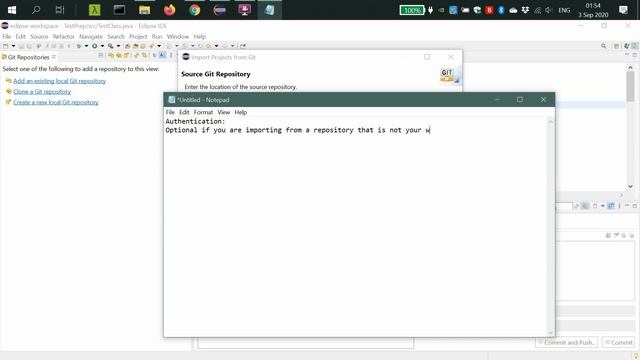Click Eclipse New toolbar button

coord(6,46)
